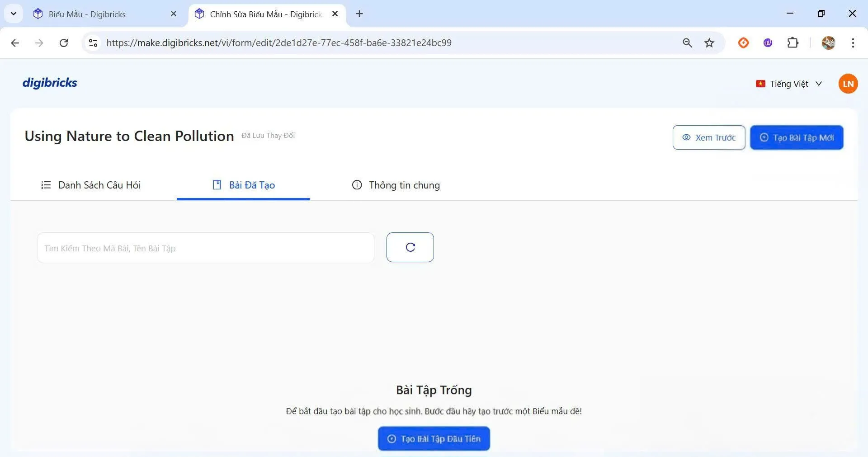The width and height of the screenshot is (868, 457).
Task: Switch to Danh Sách Câu Hỏi tab
Action: [x=91, y=185]
